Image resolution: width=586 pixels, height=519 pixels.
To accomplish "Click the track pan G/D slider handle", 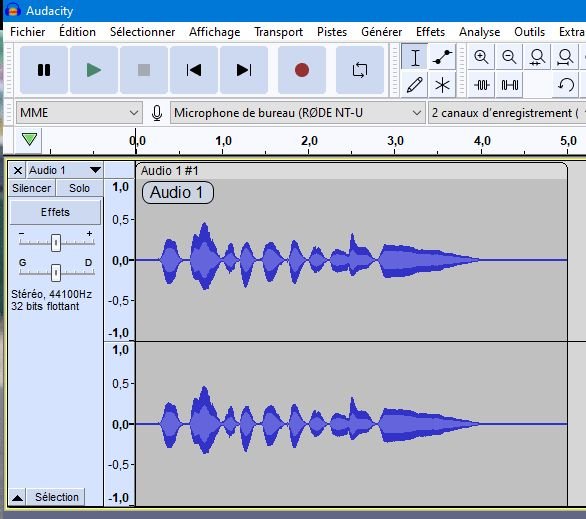I will coord(56,272).
